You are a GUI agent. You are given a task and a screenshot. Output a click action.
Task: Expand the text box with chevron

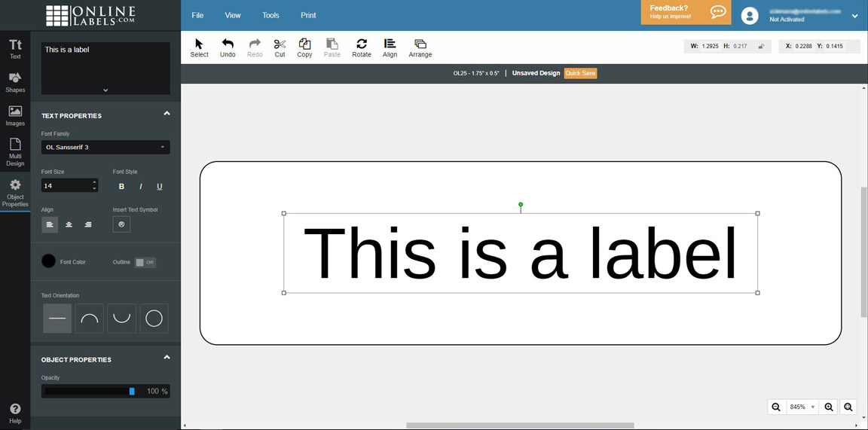tap(105, 90)
